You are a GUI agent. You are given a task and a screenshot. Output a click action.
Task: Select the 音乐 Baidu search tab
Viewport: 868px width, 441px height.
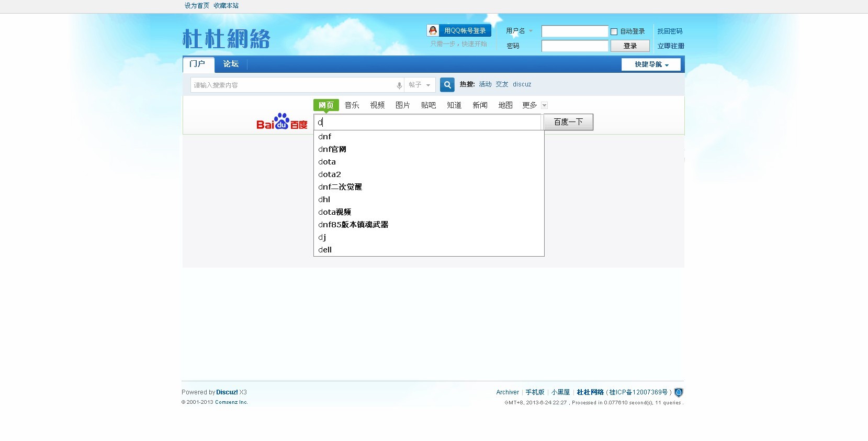coord(352,105)
